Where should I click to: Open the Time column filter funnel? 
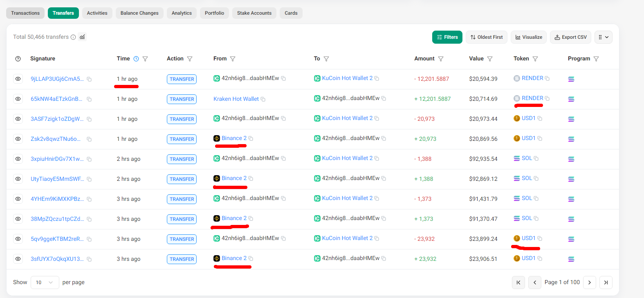(x=145, y=59)
